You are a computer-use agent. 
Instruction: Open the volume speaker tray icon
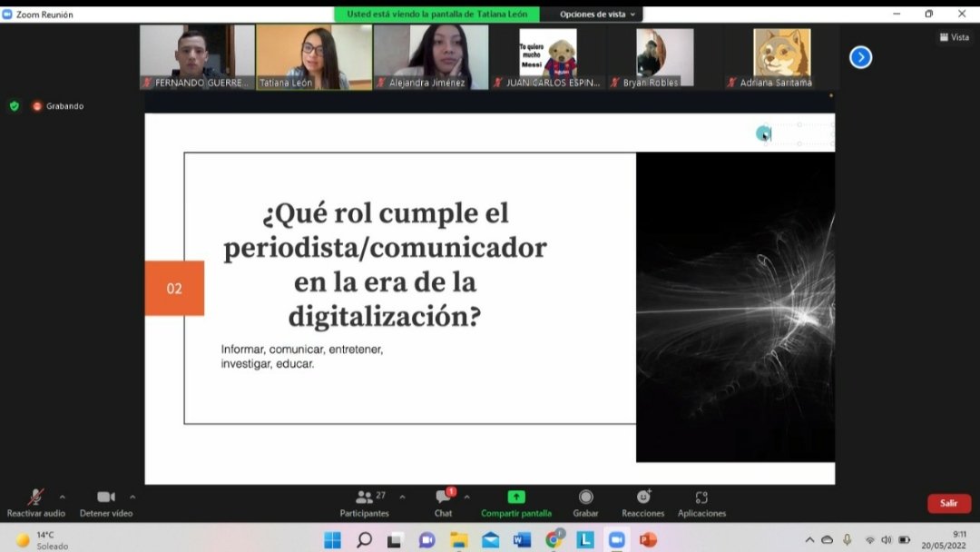click(887, 539)
